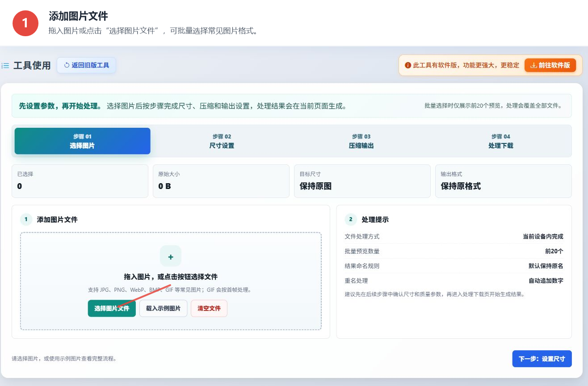Switch to 步骤 02 尺寸设置 tab

point(222,141)
